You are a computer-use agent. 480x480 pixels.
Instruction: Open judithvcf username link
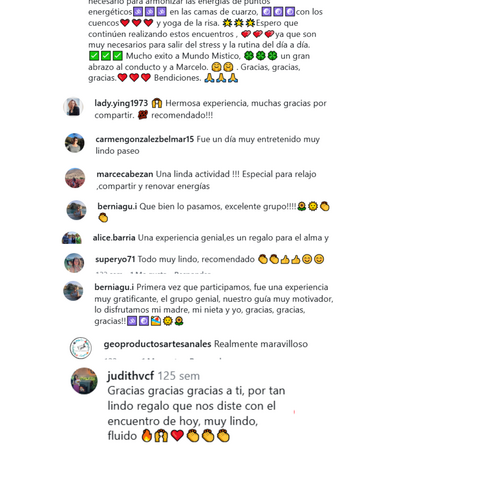131,376
